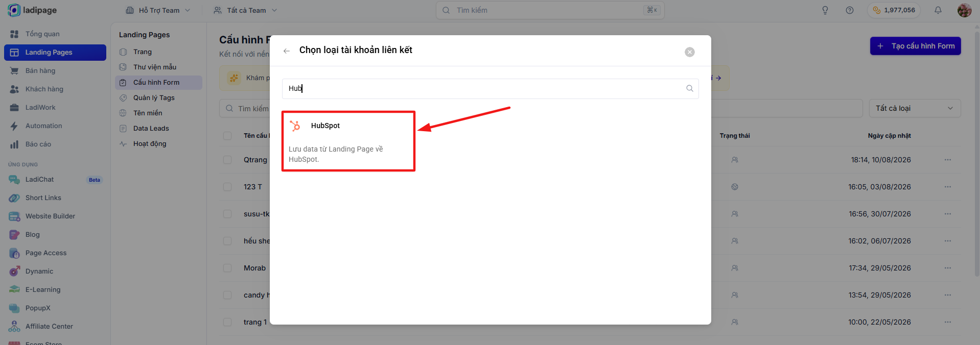Viewport: 980px width, 345px height.
Task: Click the page vertical scrollbar
Action: [x=977, y=153]
